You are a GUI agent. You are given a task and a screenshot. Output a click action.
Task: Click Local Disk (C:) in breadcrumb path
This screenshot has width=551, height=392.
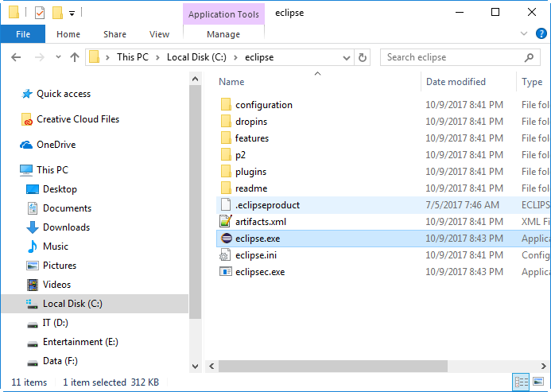coord(196,57)
